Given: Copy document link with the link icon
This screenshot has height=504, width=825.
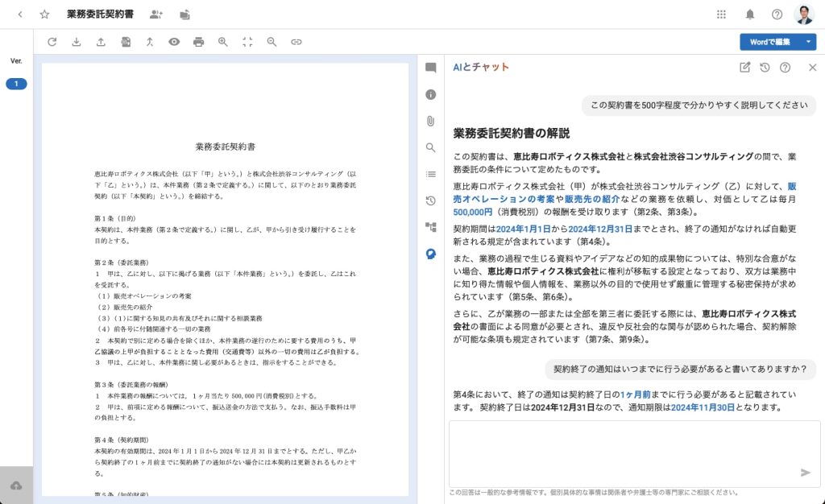Looking at the screenshot, I should click(x=296, y=42).
